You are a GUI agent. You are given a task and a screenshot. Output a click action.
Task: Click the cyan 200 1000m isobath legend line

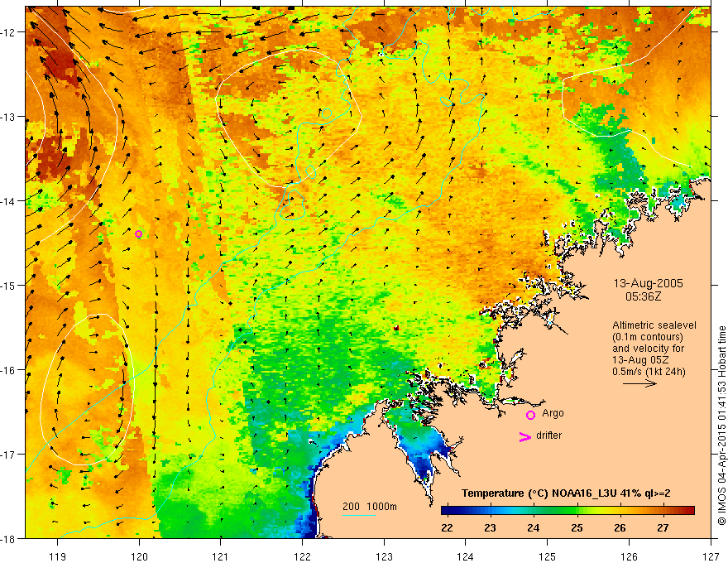point(359,515)
